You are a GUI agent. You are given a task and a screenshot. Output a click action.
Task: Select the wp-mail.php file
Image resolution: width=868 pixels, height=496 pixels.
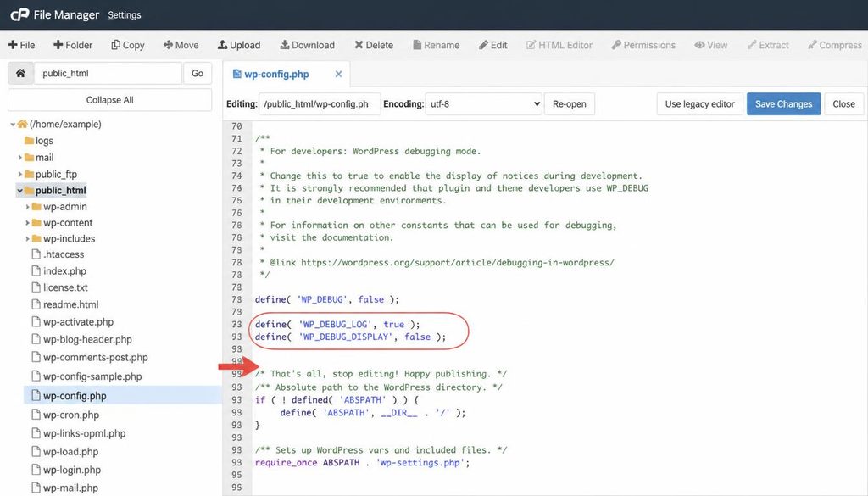point(65,488)
